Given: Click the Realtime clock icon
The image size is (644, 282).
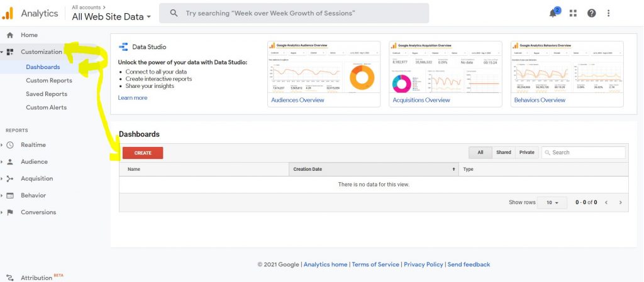Looking at the screenshot, I should pyautogui.click(x=10, y=145).
